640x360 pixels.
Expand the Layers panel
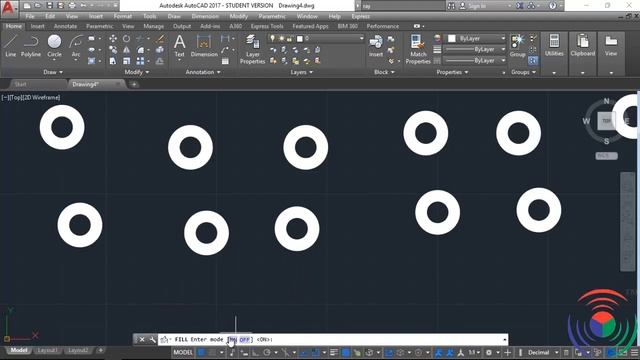pos(302,72)
